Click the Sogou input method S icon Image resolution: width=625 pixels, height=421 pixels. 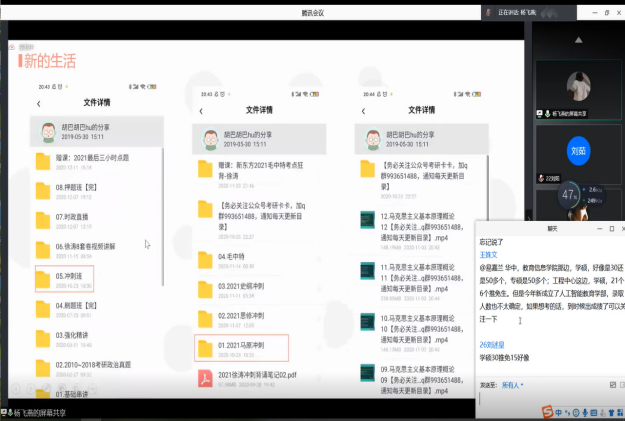click(548, 411)
